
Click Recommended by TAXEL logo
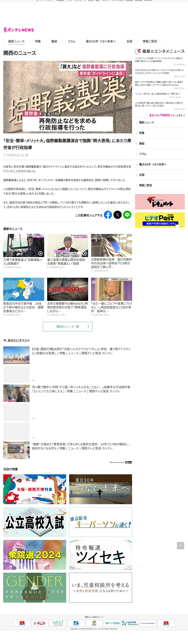pos(128,462)
